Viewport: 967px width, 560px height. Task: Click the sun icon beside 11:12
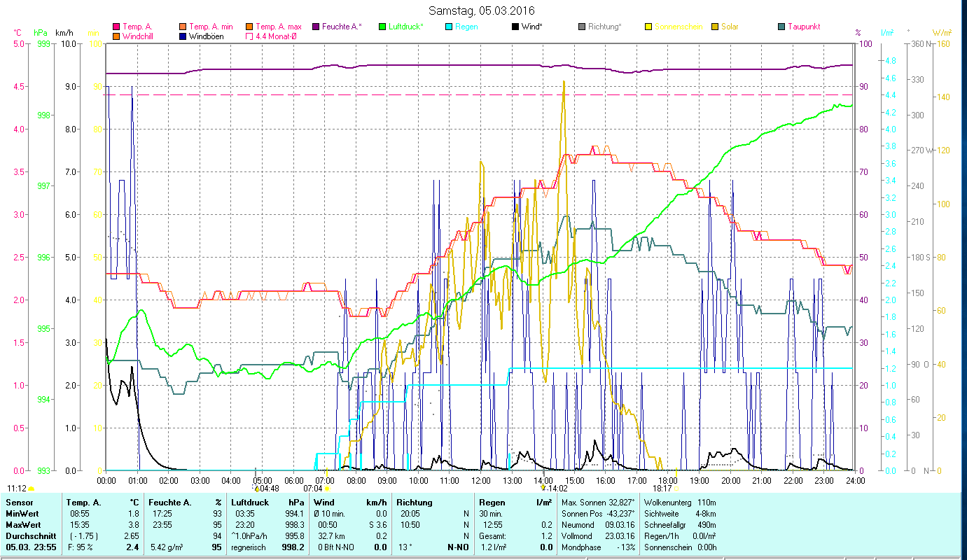click(x=32, y=489)
